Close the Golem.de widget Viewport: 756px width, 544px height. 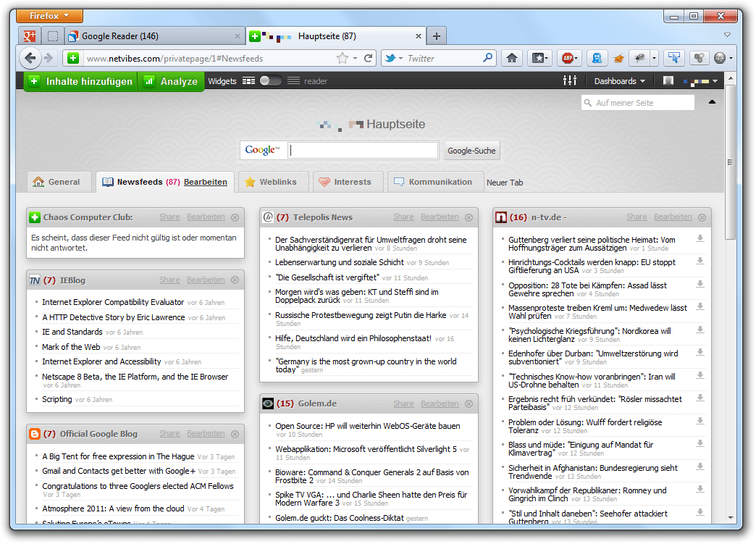(x=469, y=403)
